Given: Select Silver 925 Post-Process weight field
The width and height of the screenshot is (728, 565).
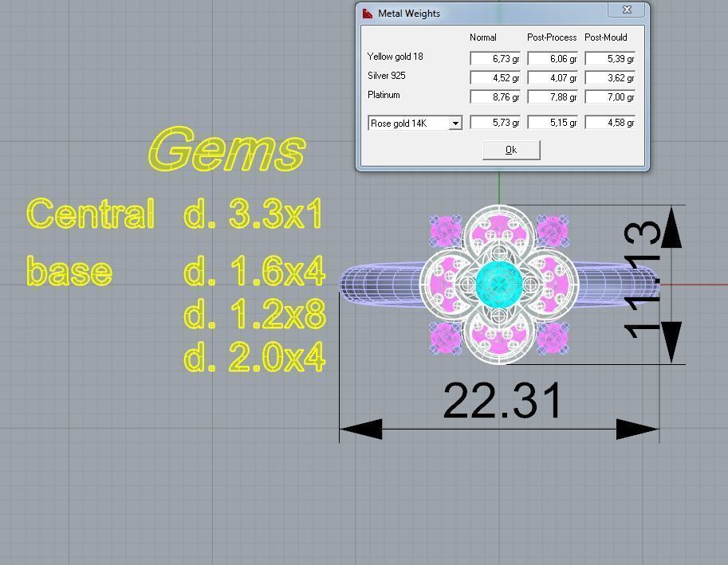Looking at the screenshot, I should coord(553,77).
